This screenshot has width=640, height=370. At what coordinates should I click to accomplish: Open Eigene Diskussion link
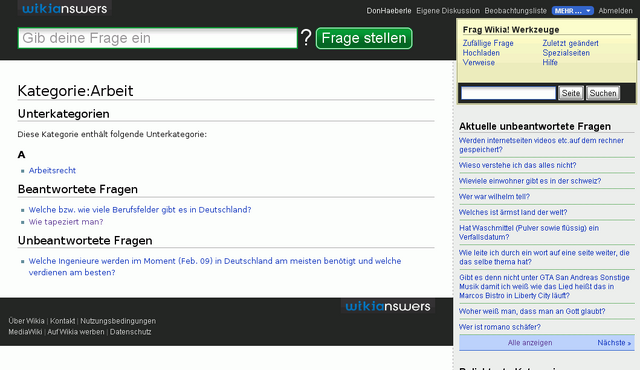click(448, 11)
